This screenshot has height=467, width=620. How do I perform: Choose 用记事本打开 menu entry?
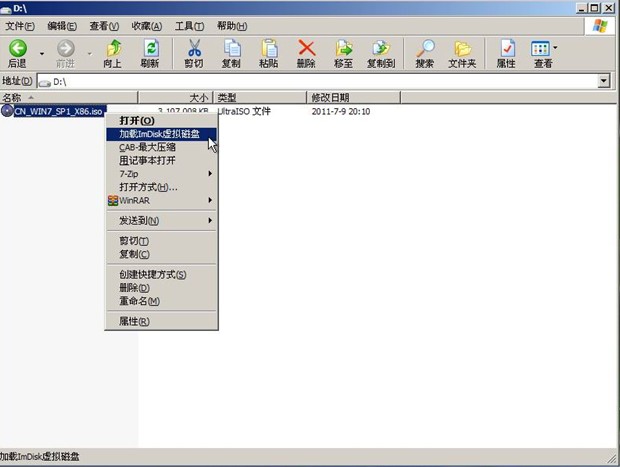click(x=161, y=161)
